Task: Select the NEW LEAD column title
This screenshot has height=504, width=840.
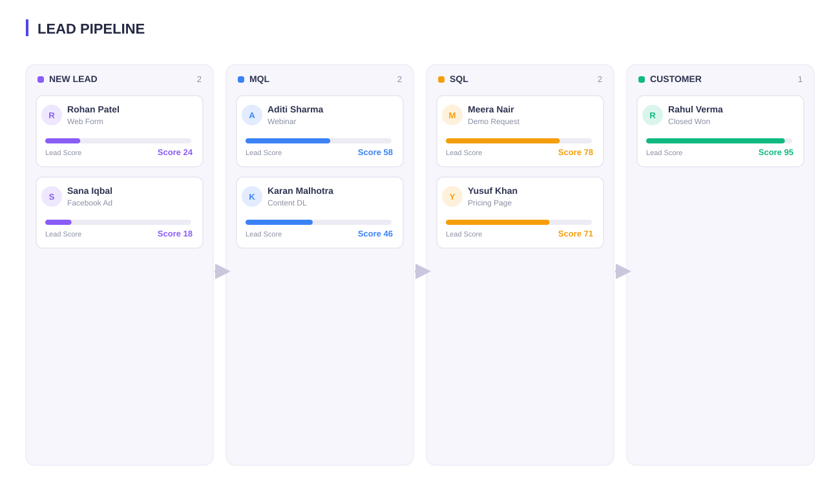Action: [73, 79]
